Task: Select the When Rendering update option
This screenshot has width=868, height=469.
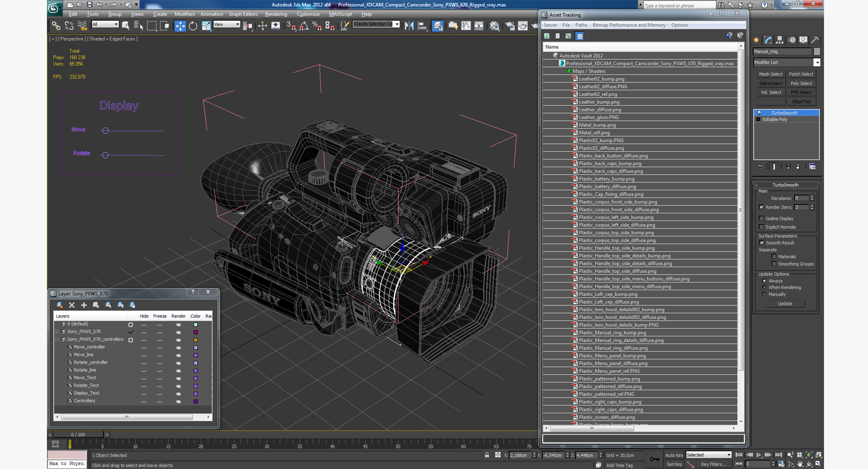Action: (764, 287)
